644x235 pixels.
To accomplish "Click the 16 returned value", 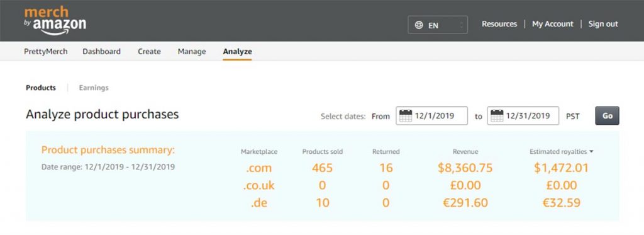I will [x=386, y=168].
